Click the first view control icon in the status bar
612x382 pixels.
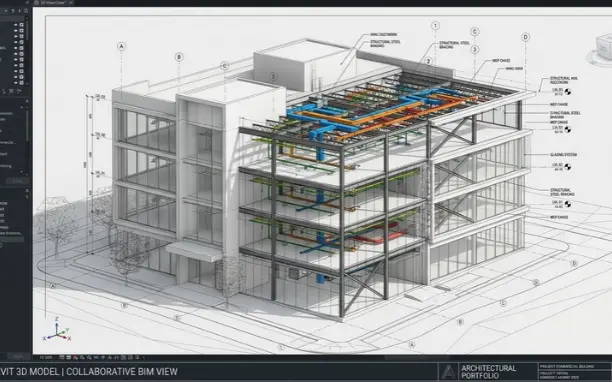(62, 357)
